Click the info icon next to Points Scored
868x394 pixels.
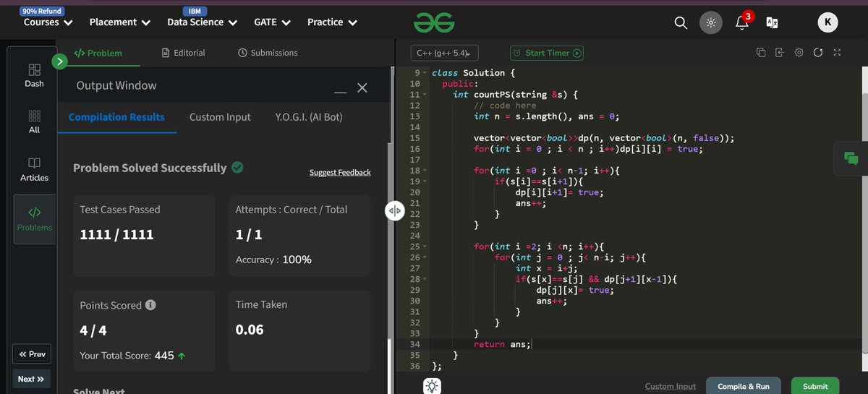coord(150,305)
